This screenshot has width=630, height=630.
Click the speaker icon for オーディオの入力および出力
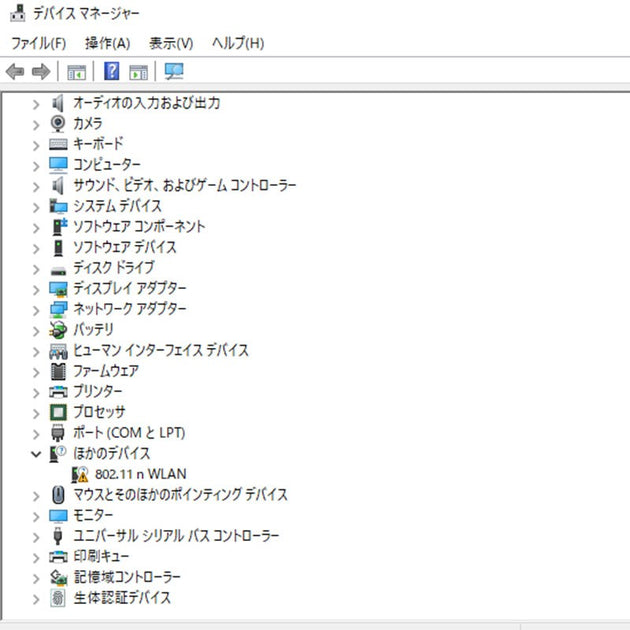(58, 103)
